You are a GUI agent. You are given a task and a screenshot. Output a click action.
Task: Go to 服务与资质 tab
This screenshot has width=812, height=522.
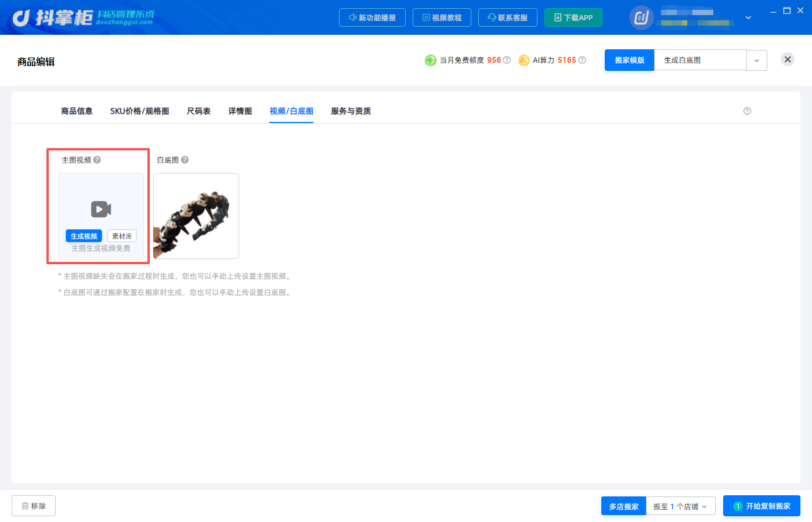click(x=351, y=111)
